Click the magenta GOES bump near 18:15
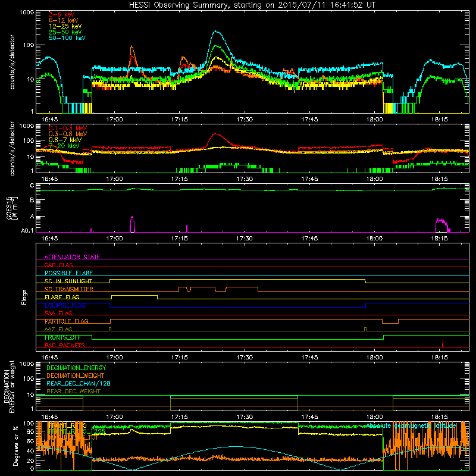This screenshot has height=476, width=476. [x=443, y=226]
